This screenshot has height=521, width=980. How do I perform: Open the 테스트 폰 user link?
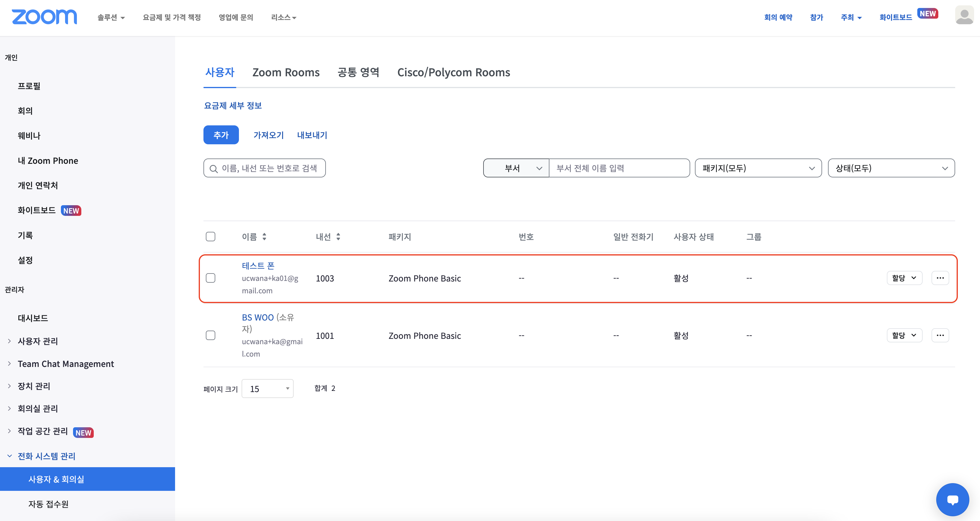click(258, 266)
